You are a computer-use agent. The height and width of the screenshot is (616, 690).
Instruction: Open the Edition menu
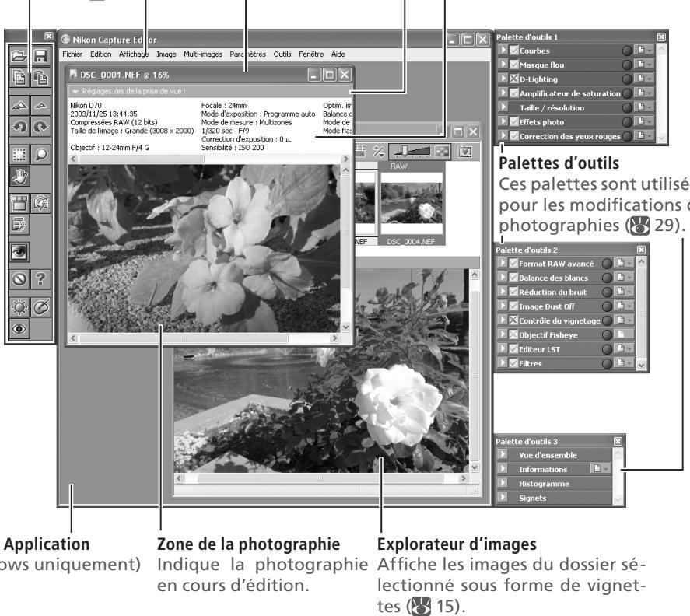(x=101, y=54)
